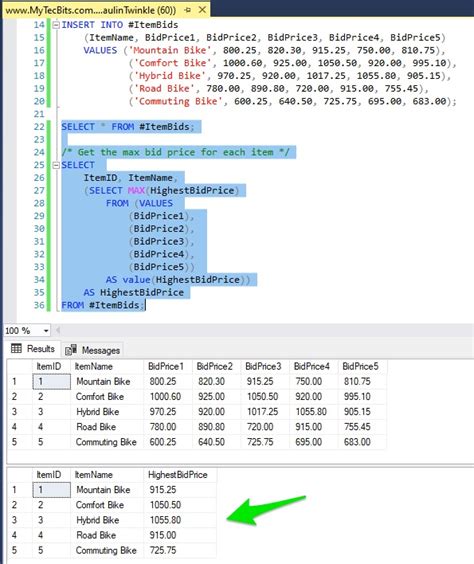Select Commuting Bike in second result grid
The height and width of the screenshot is (564, 474).
click(107, 550)
